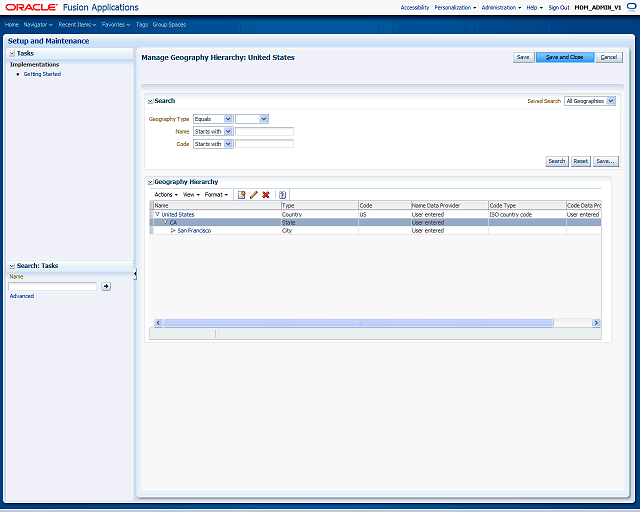This screenshot has height=512, width=640.
Task: Collapse the Tasks panel
Action: tap(12, 53)
